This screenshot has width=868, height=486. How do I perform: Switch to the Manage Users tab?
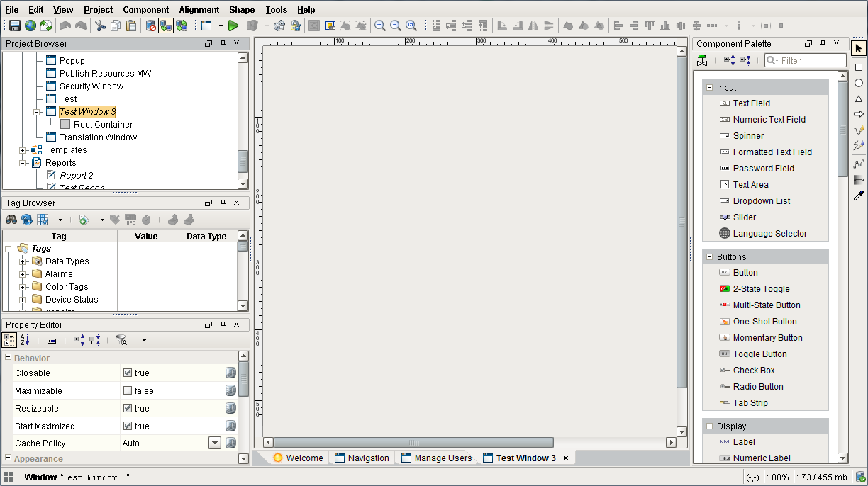coord(440,458)
